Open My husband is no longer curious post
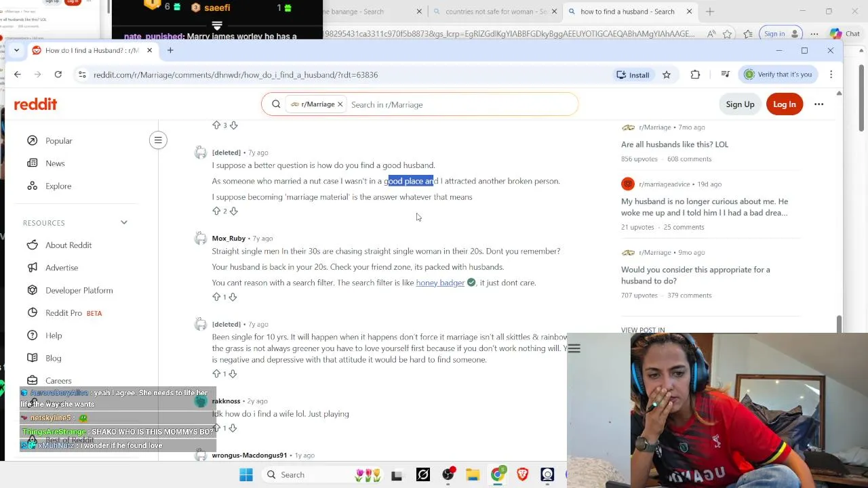Viewport: 868px width, 488px height. pos(705,207)
